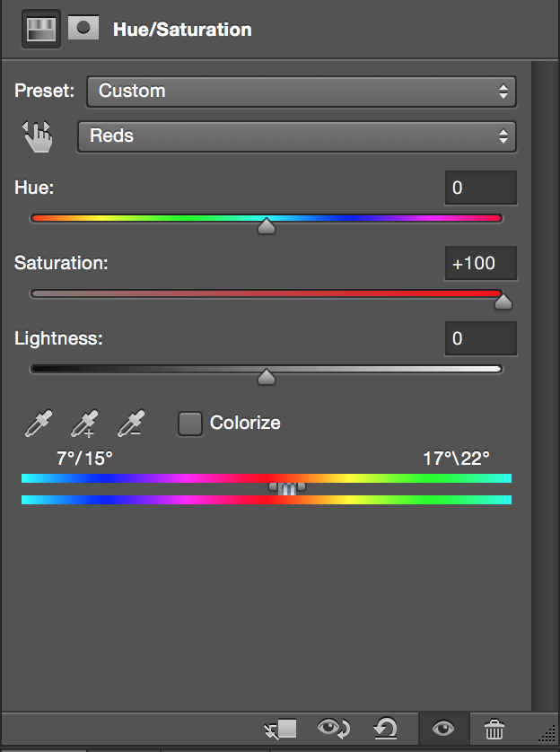Screen dimensions: 560x752
Task: Activate the on-image adjustment hand tool
Action: 38,136
